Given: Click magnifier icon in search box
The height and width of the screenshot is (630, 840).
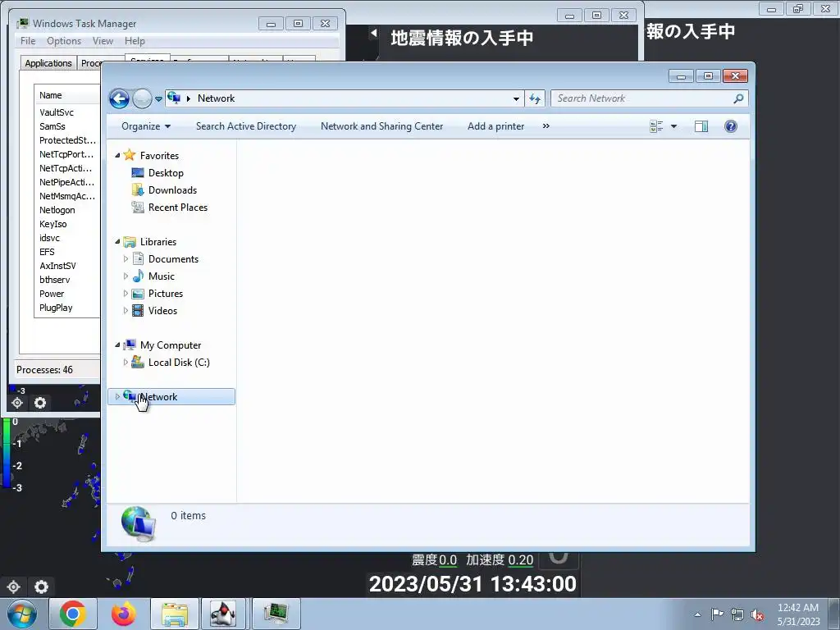Looking at the screenshot, I should (738, 98).
